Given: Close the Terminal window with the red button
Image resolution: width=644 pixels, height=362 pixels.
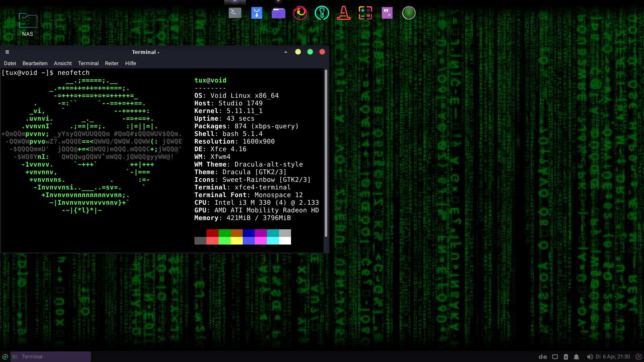Looking at the screenshot, I should [x=322, y=52].
